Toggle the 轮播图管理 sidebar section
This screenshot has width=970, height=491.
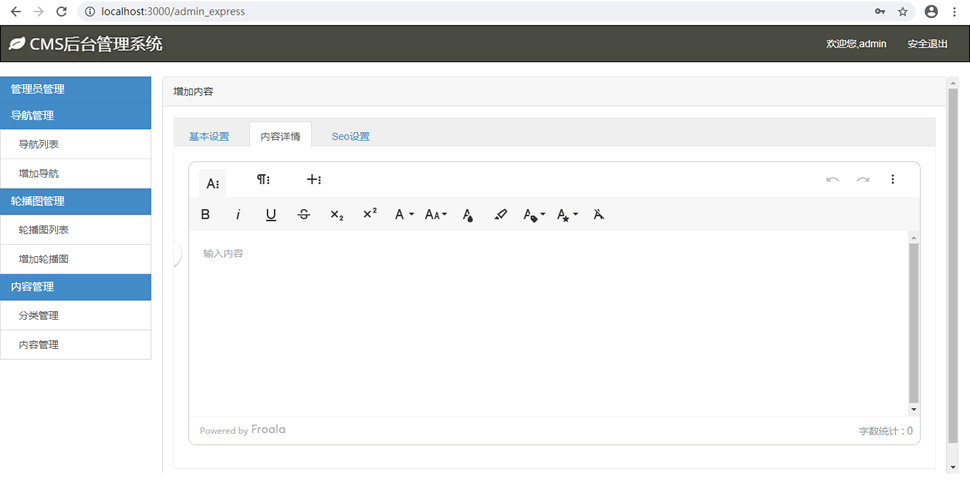tap(75, 201)
